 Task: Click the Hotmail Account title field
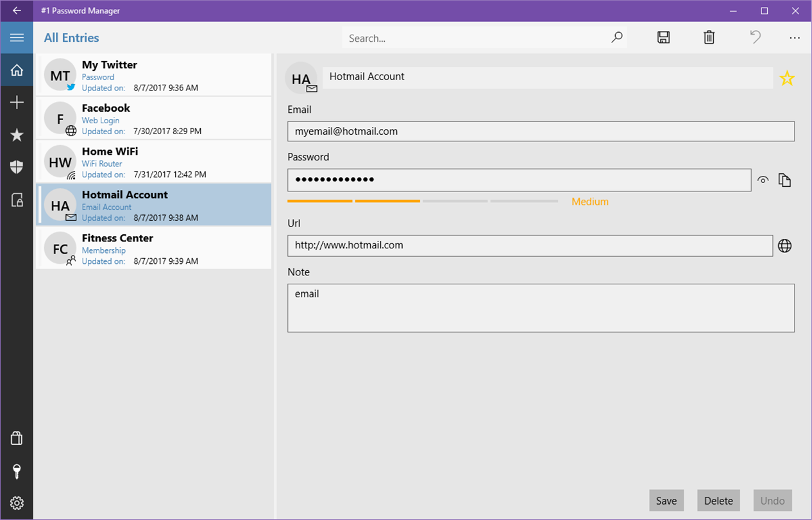(x=548, y=77)
